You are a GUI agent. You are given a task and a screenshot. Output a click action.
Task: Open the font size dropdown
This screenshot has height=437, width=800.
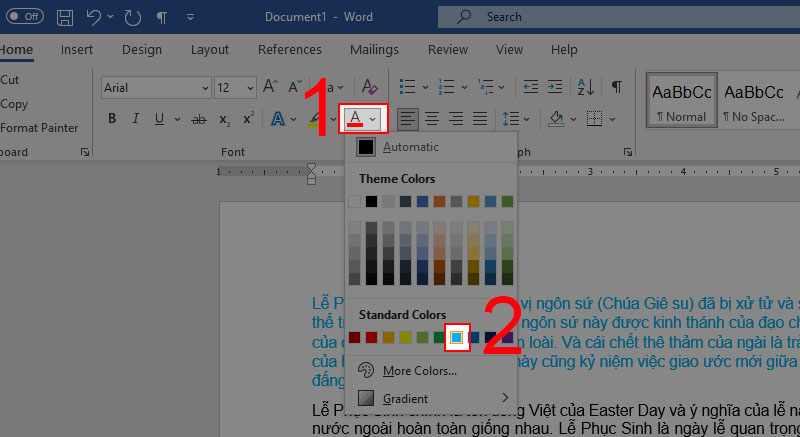pyautogui.click(x=248, y=88)
